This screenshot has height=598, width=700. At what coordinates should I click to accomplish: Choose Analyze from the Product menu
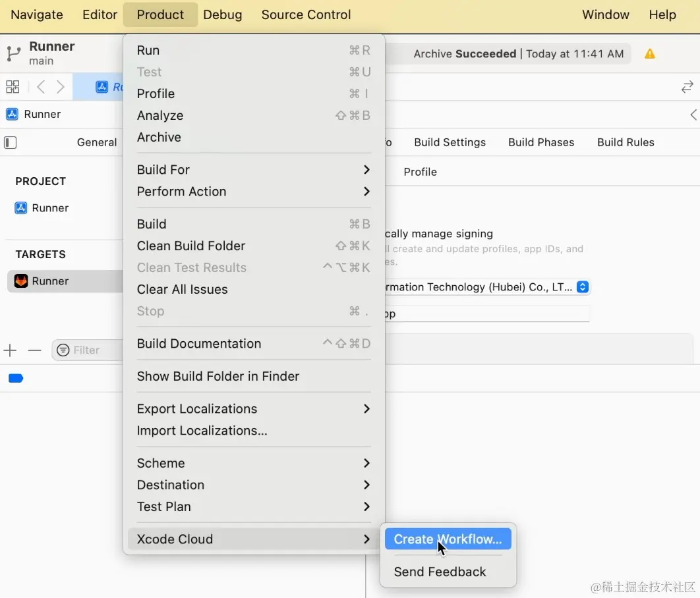coord(254,116)
